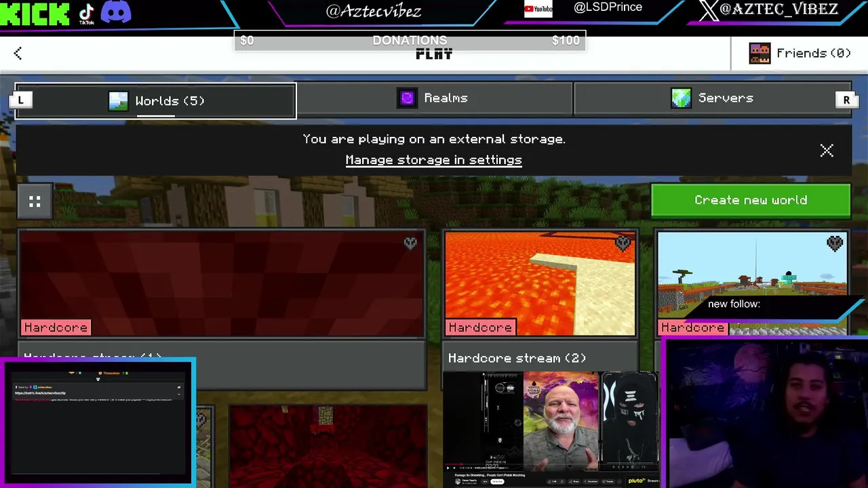Open the savanna Hardcore world thumbnail
The width and height of the screenshot is (868, 488).
click(x=752, y=283)
